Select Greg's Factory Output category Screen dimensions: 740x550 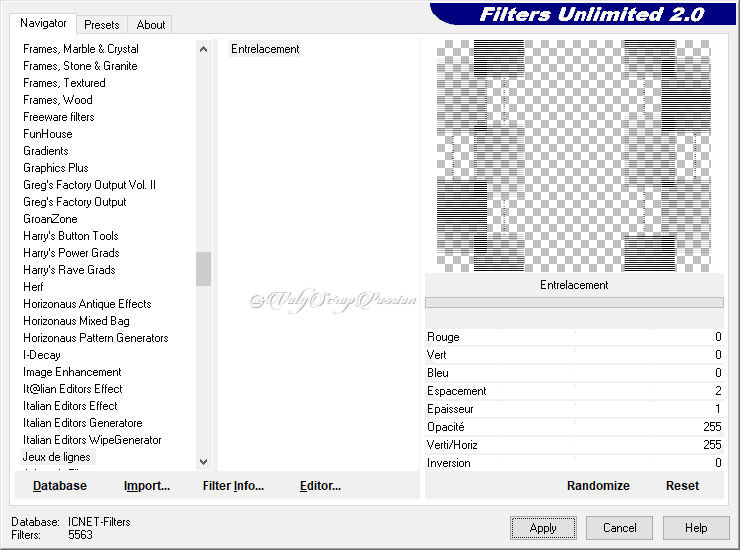tap(75, 202)
